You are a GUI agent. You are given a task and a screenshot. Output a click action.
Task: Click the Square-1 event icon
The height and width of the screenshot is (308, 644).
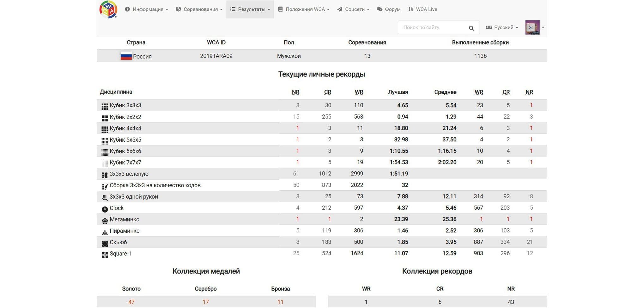pyautogui.click(x=105, y=255)
